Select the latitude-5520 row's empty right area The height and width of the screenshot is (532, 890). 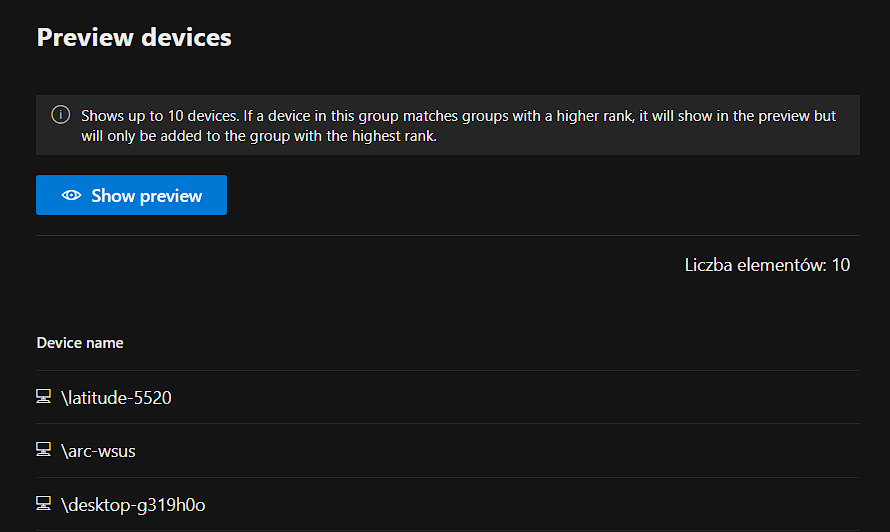pyautogui.click(x=600, y=398)
